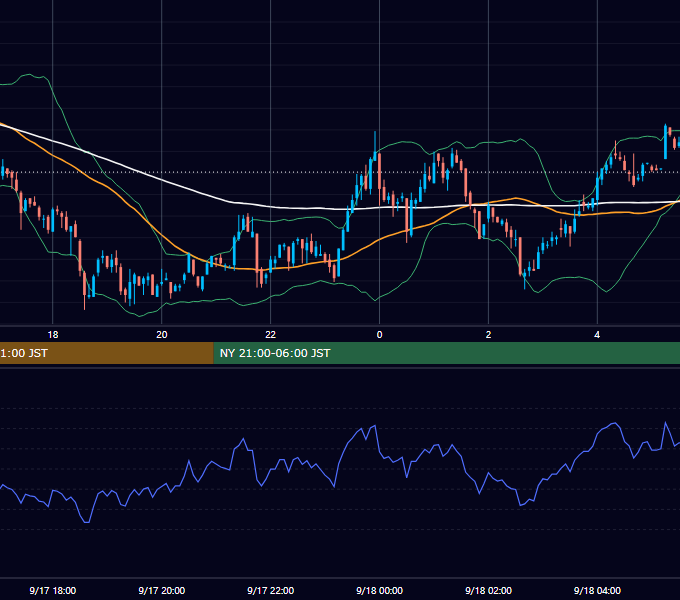Click the orange session bar ending 1:00 JST

click(x=107, y=353)
